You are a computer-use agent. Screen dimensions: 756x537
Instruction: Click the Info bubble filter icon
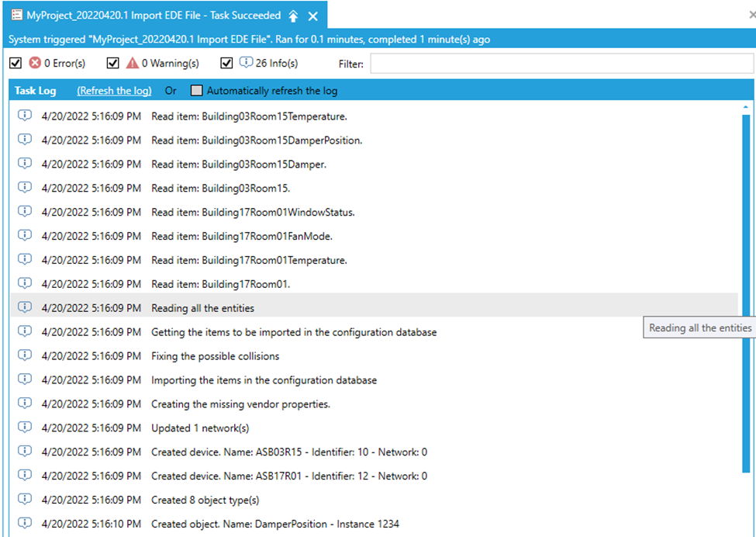point(246,63)
